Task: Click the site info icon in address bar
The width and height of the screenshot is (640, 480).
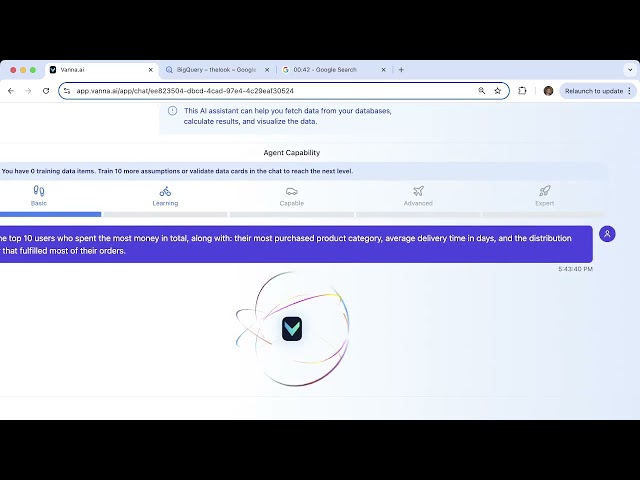Action: [67, 91]
